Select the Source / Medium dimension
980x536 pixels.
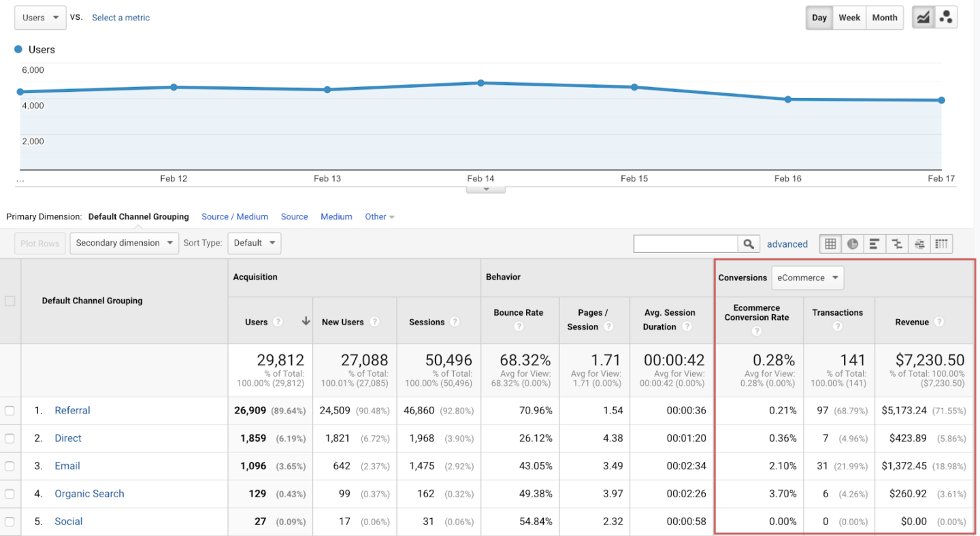(x=235, y=216)
